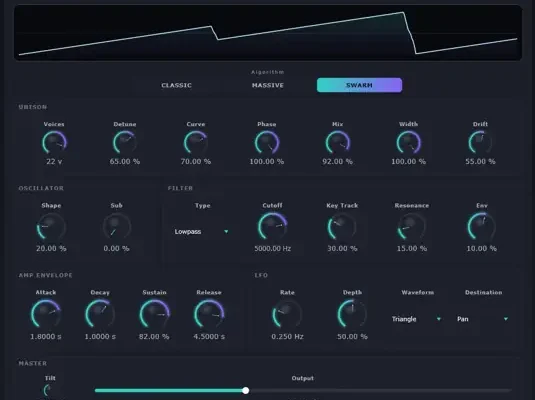The height and width of the screenshot is (400, 535).
Task: Click the Shape value 20.00 %
Action: pos(51,248)
